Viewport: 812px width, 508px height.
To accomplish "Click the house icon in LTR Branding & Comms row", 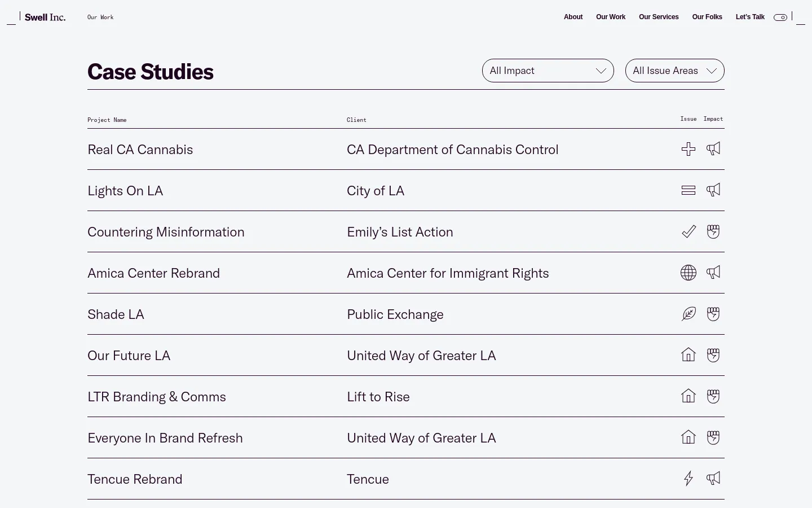I will [689, 396].
